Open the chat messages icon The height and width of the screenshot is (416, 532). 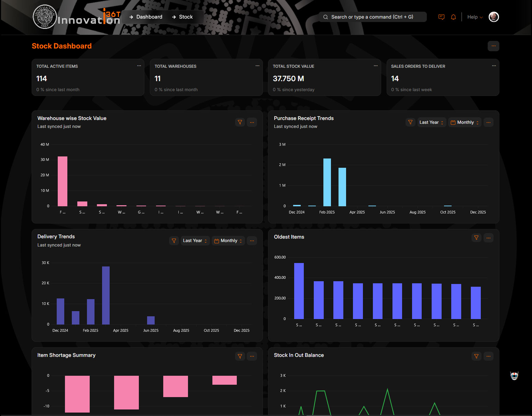click(x=441, y=17)
